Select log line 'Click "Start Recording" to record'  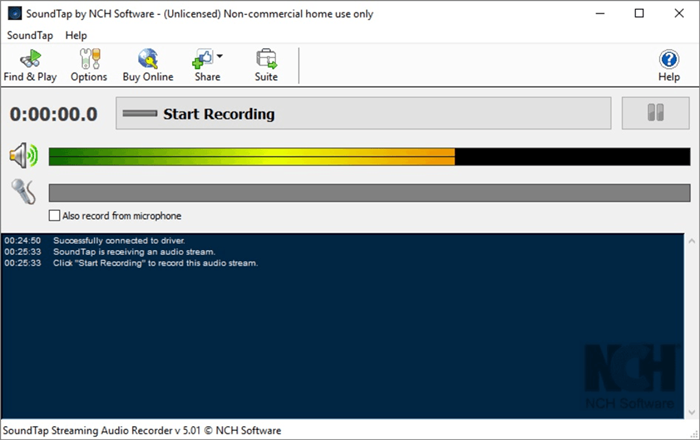coord(155,263)
